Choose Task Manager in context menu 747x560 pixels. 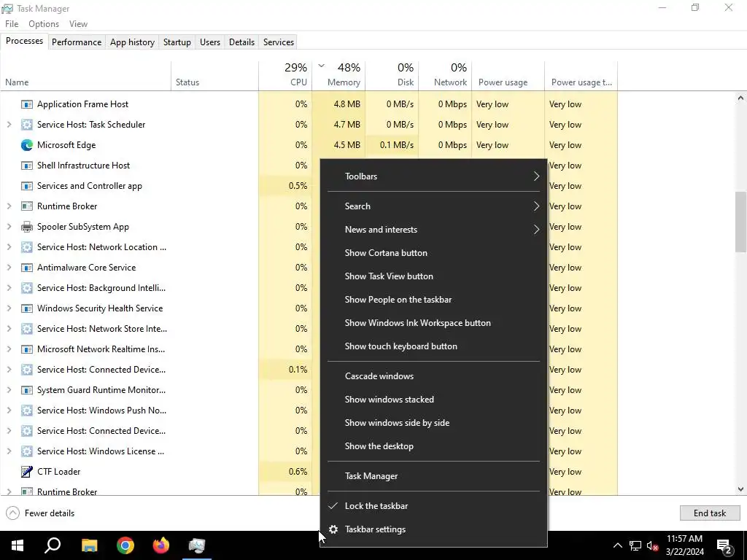tap(433, 476)
